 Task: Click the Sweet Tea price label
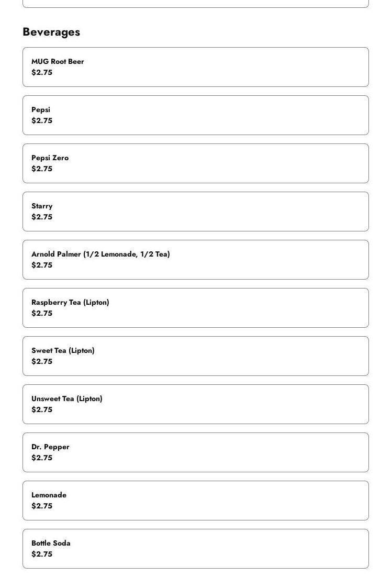(42, 361)
